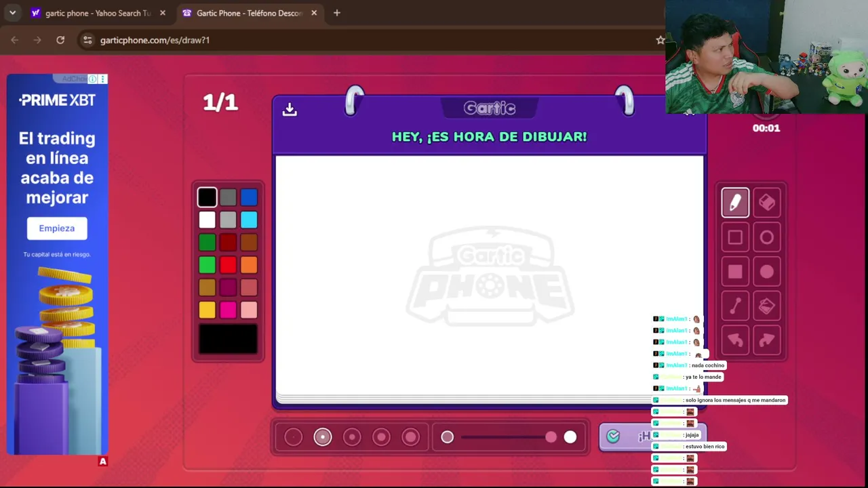Download the drawing with the download icon
Screen dimensions: 868x488
pos(290,109)
